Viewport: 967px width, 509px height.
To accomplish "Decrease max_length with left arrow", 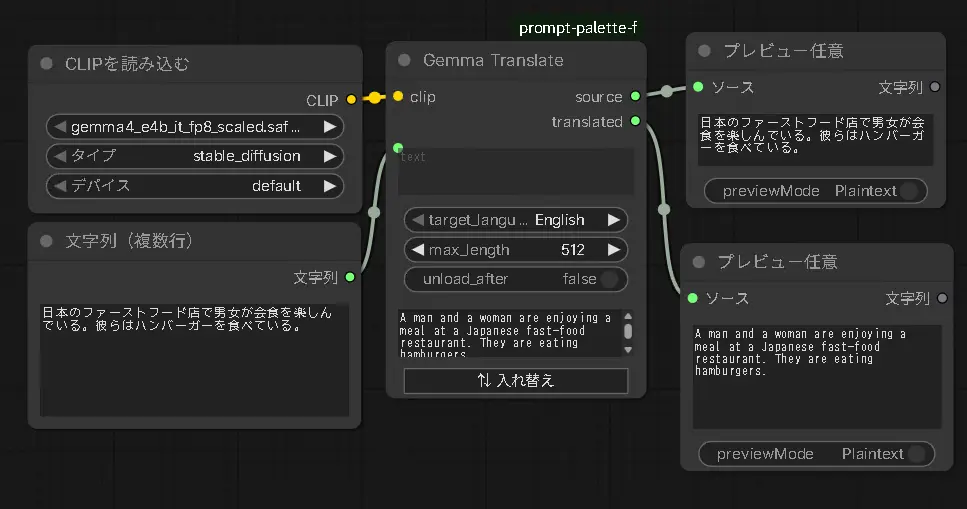I will tap(418, 249).
